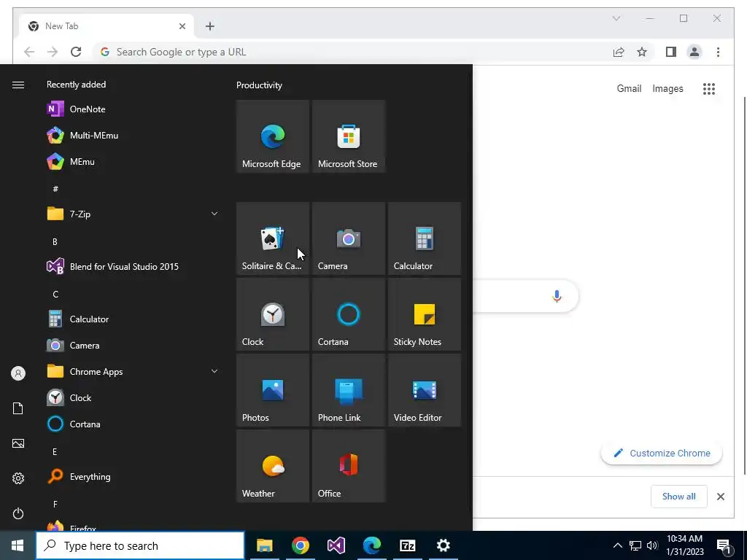This screenshot has height=560, width=747.
Task: Open Microsoft Edge tile in Productivity
Action: 273,136
